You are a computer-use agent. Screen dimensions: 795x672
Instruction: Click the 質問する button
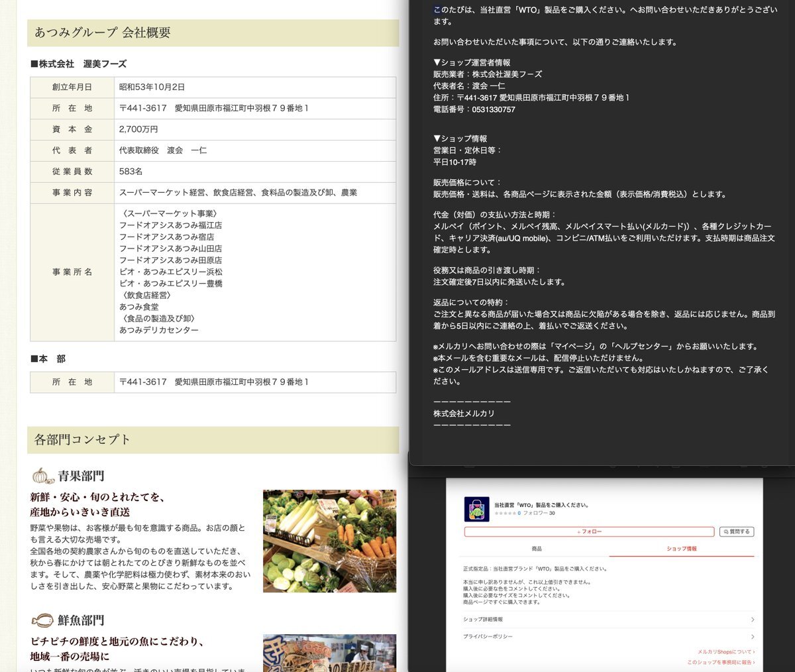(737, 532)
